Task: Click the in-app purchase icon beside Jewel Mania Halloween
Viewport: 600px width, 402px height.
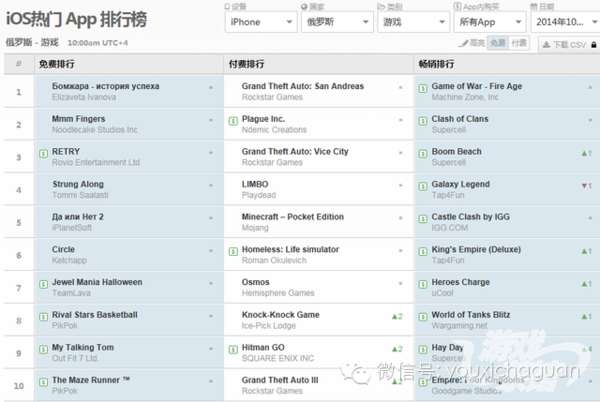Action: point(43,284)
